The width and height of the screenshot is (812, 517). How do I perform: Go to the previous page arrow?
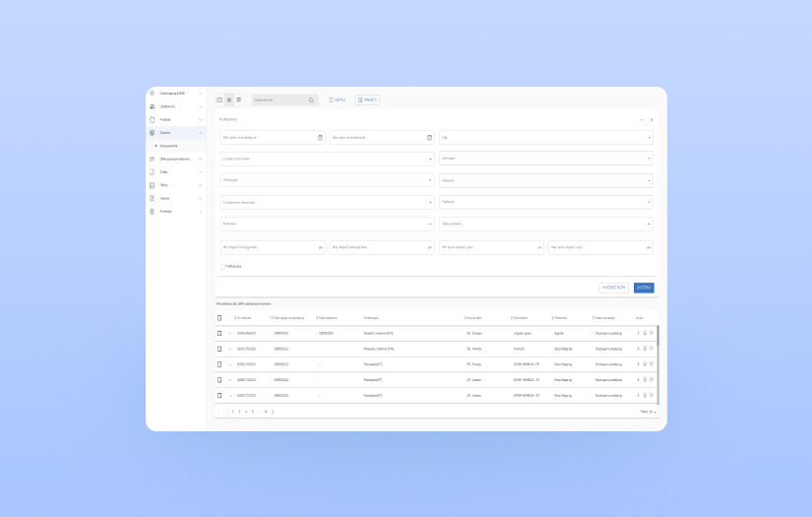219,412
